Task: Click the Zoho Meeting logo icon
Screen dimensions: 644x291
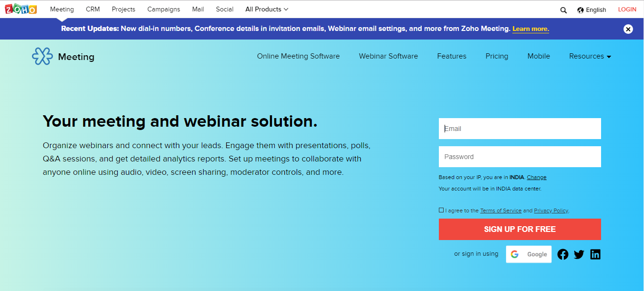Action: point(42,57)
